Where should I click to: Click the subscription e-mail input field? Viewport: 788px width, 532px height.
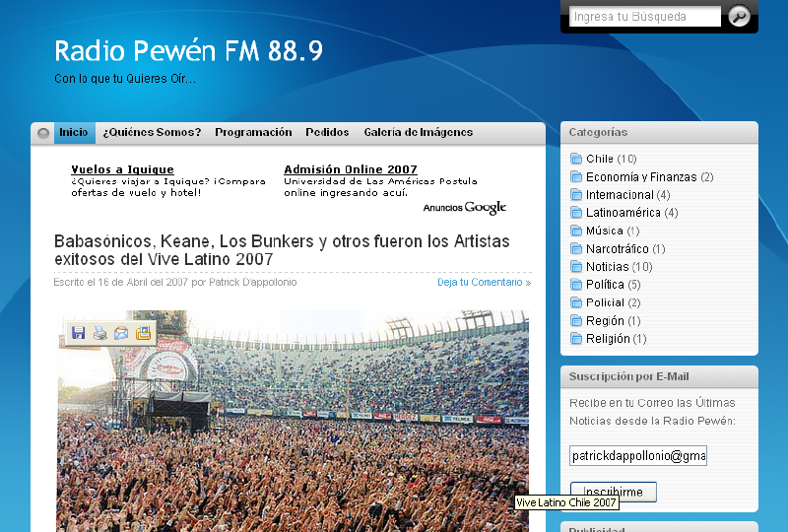coord(638,455)
